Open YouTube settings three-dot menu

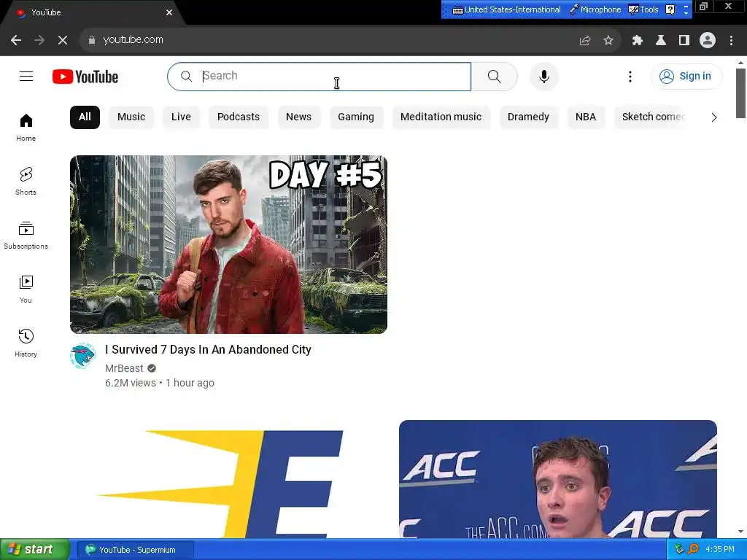630,76
